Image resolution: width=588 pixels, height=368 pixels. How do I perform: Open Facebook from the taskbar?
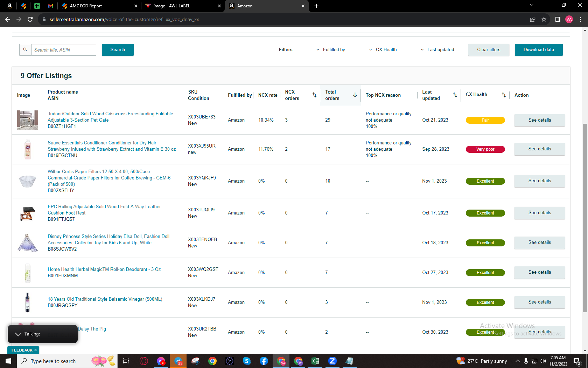(264, 361)
